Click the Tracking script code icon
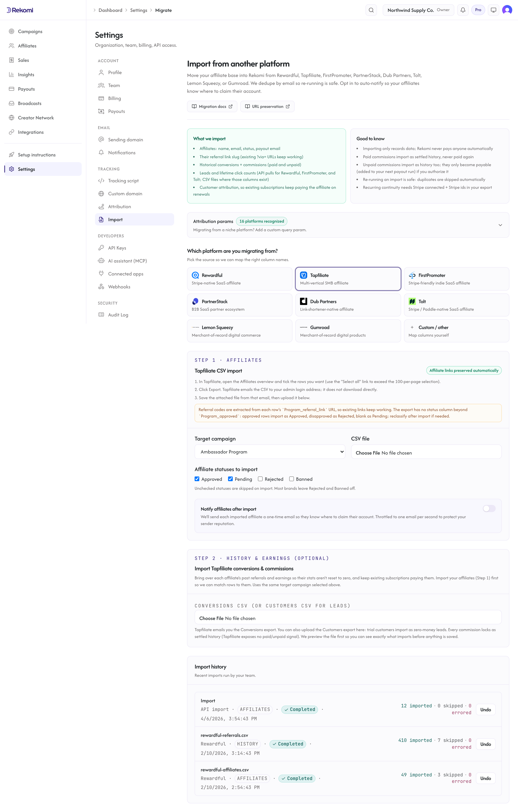Image resolution: width=518 pixels, height=812 pixels. 101,181
